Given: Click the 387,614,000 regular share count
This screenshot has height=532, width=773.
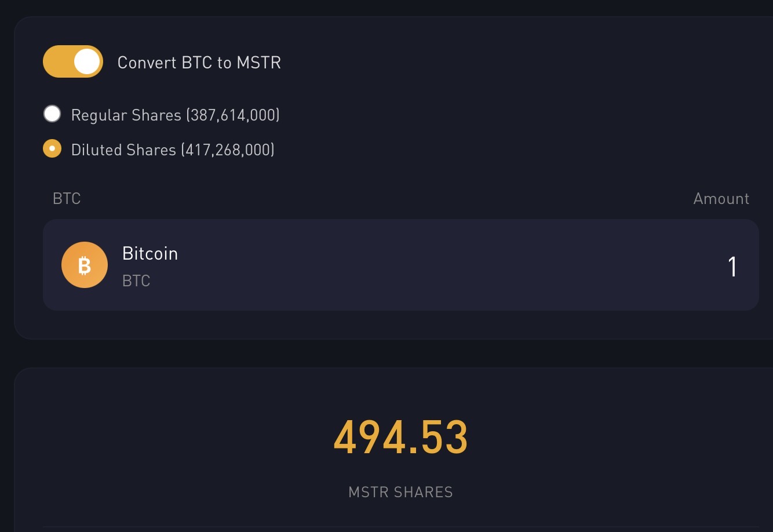Looking at the screenshot, I should 233,115.
